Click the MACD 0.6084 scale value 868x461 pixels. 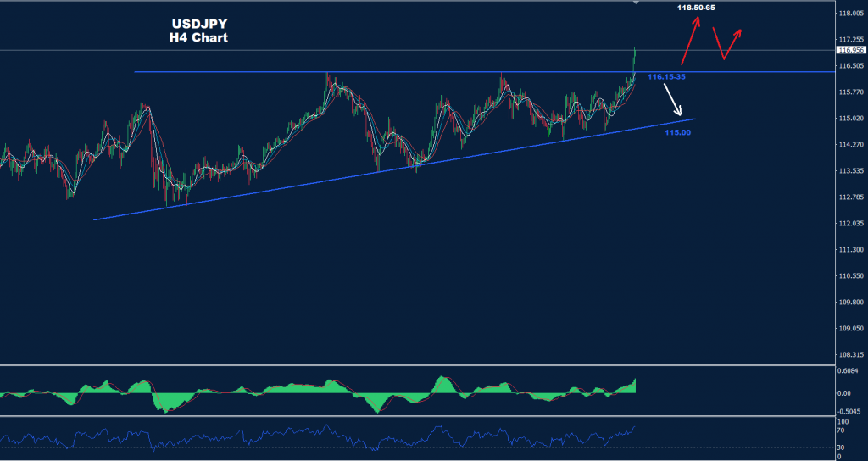[849, 371]
